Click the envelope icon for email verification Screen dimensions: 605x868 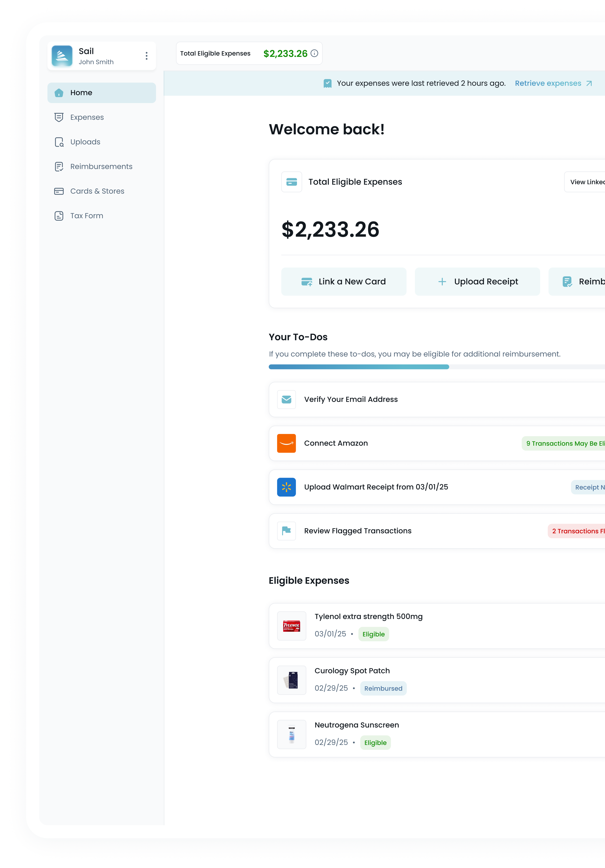[286, 399]
